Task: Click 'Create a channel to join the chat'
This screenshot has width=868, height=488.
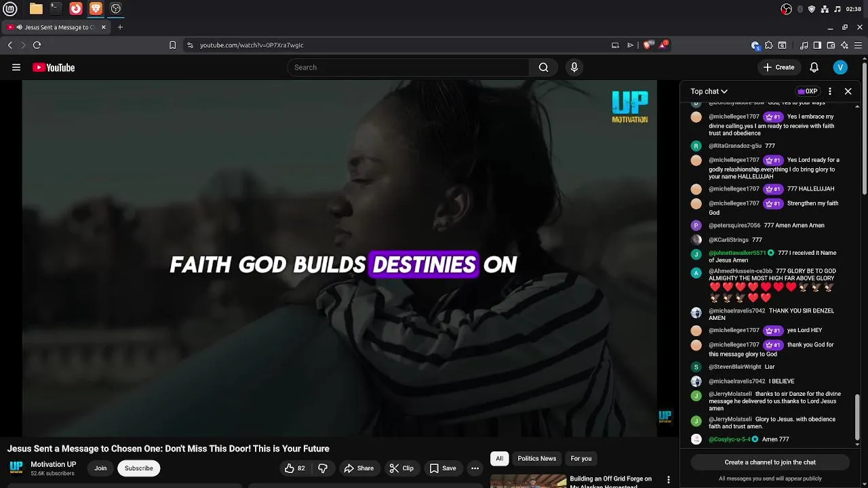Action: (x=770, y=462)
